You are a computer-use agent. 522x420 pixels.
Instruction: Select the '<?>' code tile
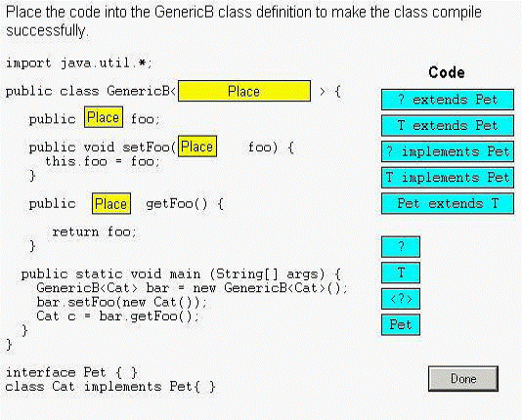coord(401,299)
